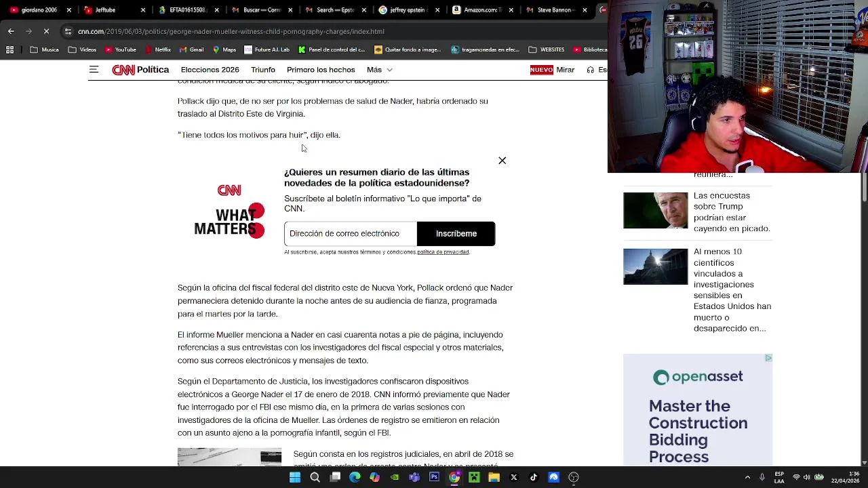This screenshot has width=868, height=488.
Task: Open the Maps bookmark
Action: click(224, 49)
